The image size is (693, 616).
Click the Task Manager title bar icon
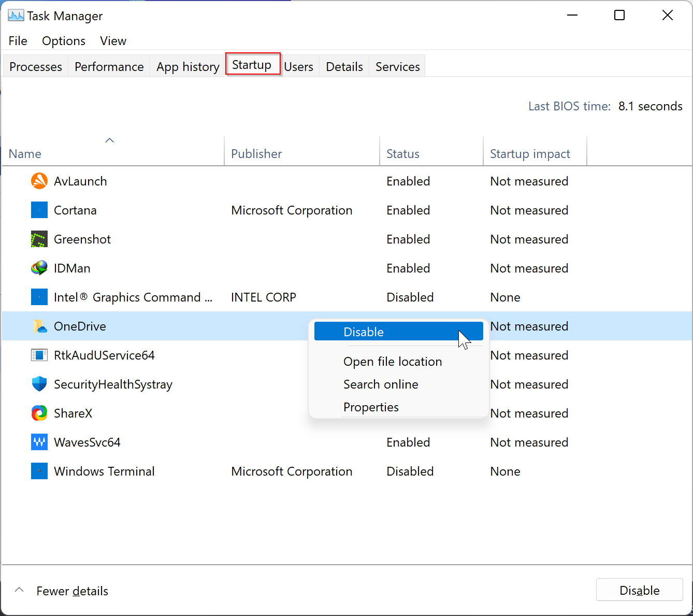(16, 16)
